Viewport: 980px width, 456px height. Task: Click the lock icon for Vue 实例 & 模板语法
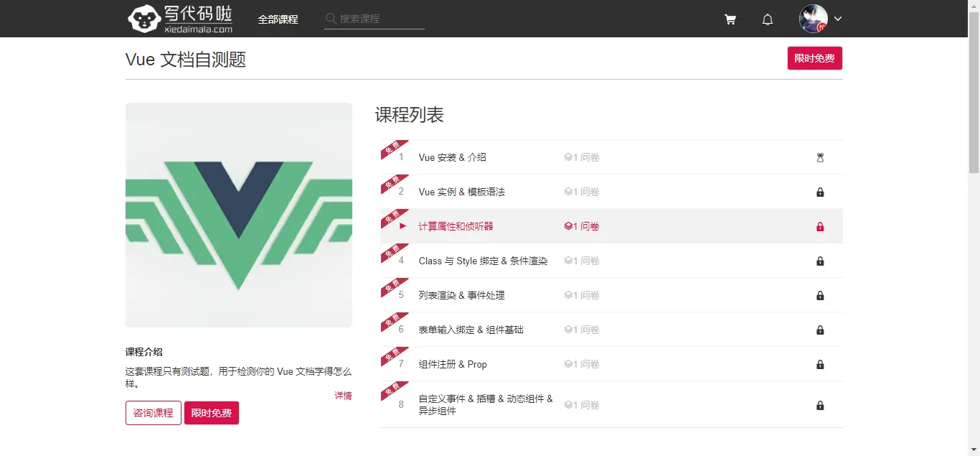click(820, 192)
